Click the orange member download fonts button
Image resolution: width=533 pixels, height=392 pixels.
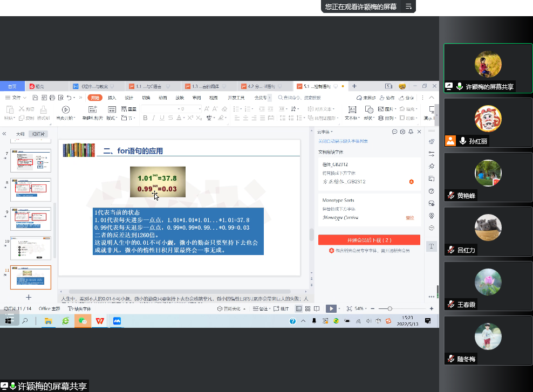click(x=368, y=240)
